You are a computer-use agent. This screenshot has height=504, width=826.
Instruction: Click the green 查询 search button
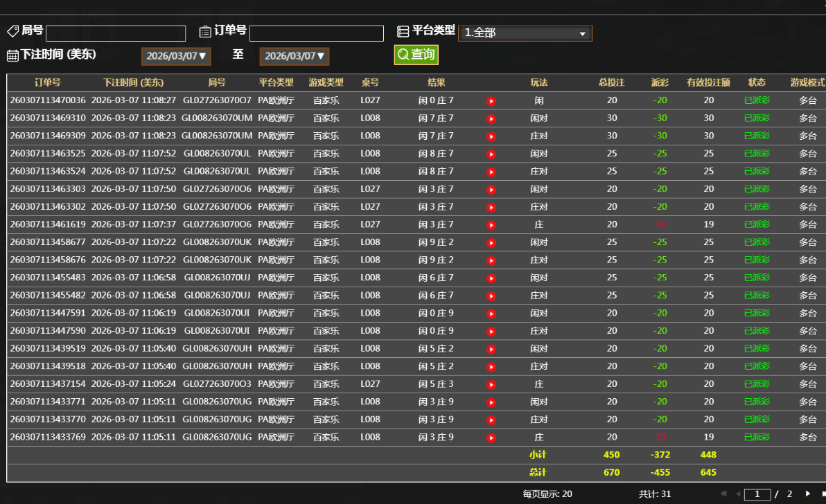[x=416, y=55]
